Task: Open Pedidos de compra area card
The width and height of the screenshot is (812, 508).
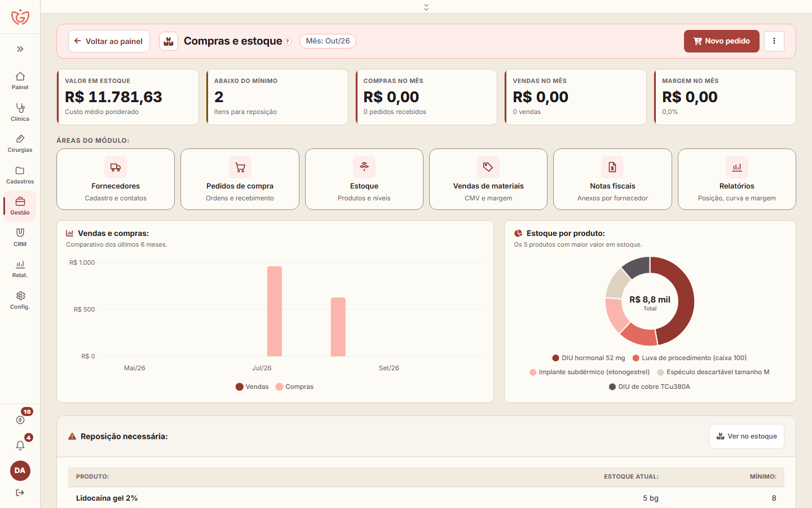Action: (240, 179)
